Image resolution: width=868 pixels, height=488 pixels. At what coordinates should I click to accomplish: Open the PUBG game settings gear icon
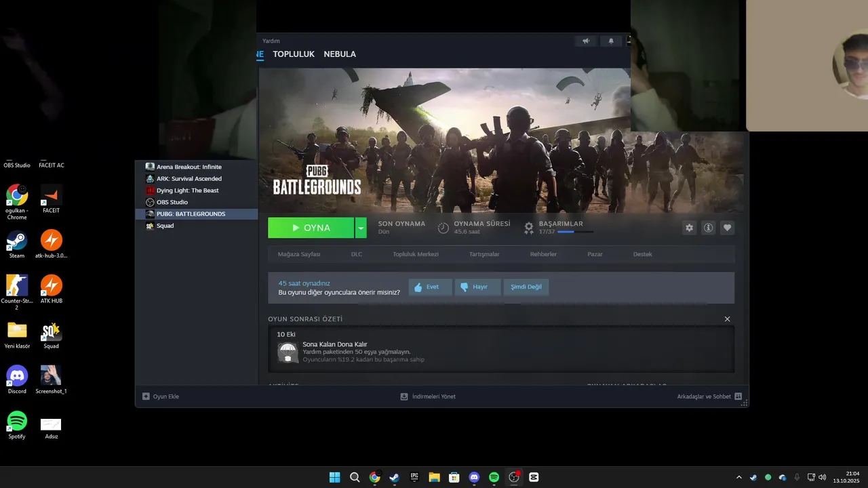coord(690,228)
